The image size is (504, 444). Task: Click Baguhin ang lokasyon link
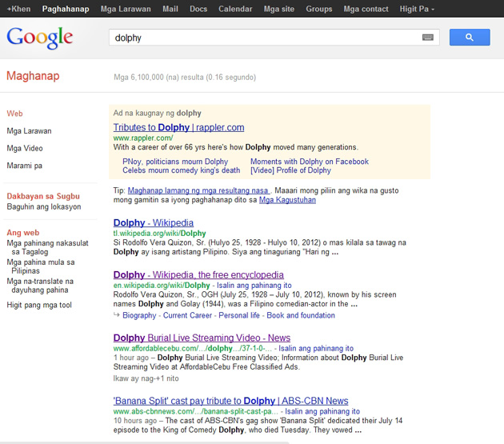(44, 206)
